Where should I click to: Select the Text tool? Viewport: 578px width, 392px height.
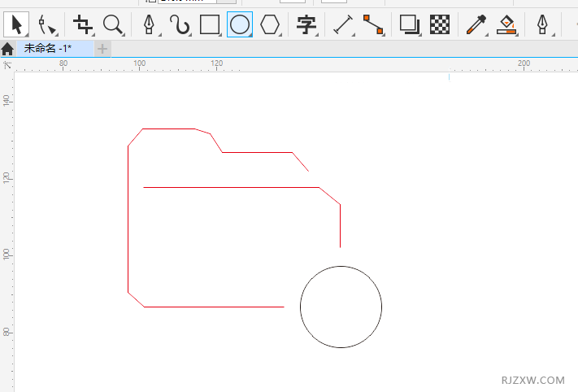(x=306, y=25)
